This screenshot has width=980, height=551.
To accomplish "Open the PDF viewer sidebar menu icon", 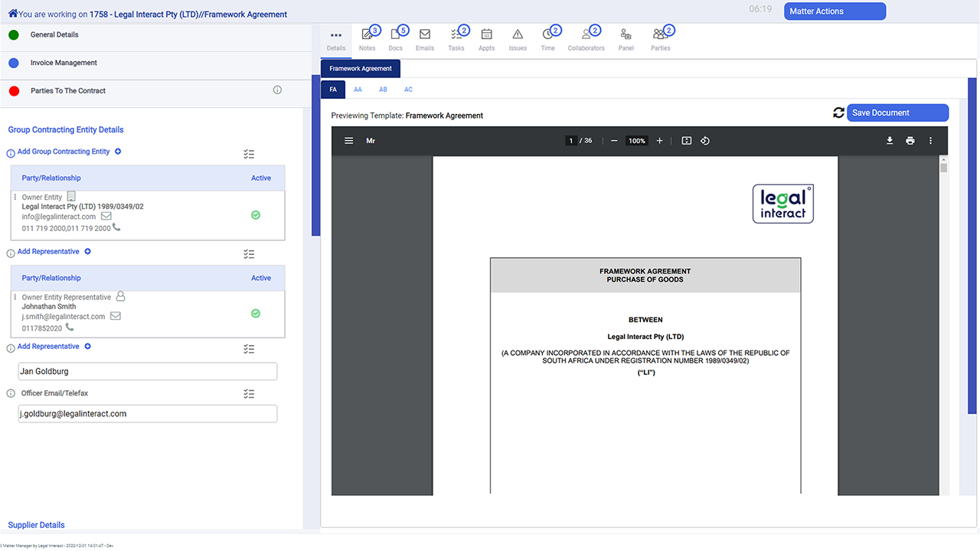I will [349, 141].
